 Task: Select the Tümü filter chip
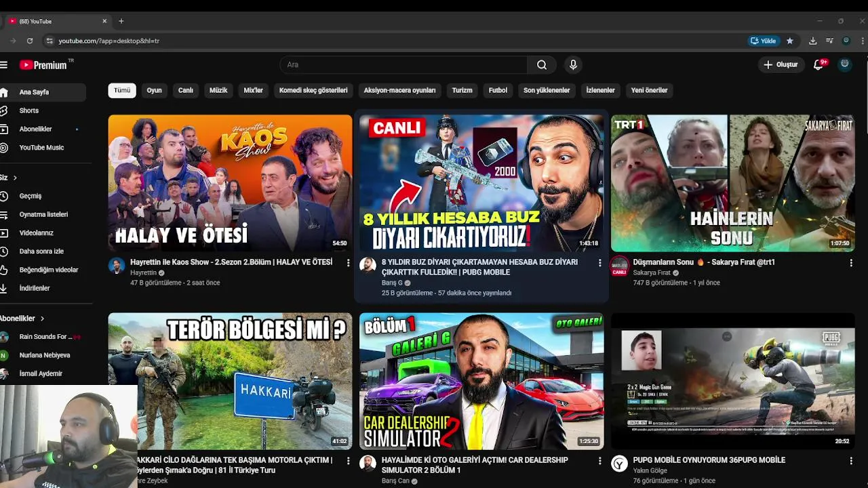[122, 90]
